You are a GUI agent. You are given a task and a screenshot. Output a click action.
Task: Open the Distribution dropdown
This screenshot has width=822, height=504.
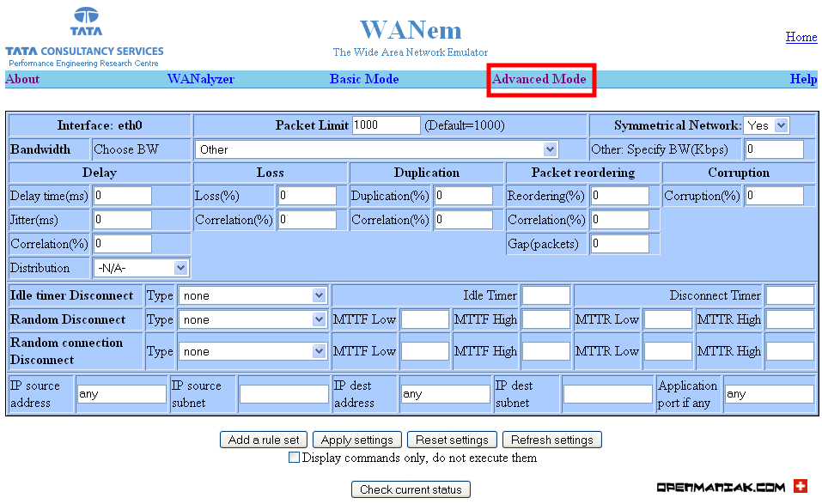141,268
